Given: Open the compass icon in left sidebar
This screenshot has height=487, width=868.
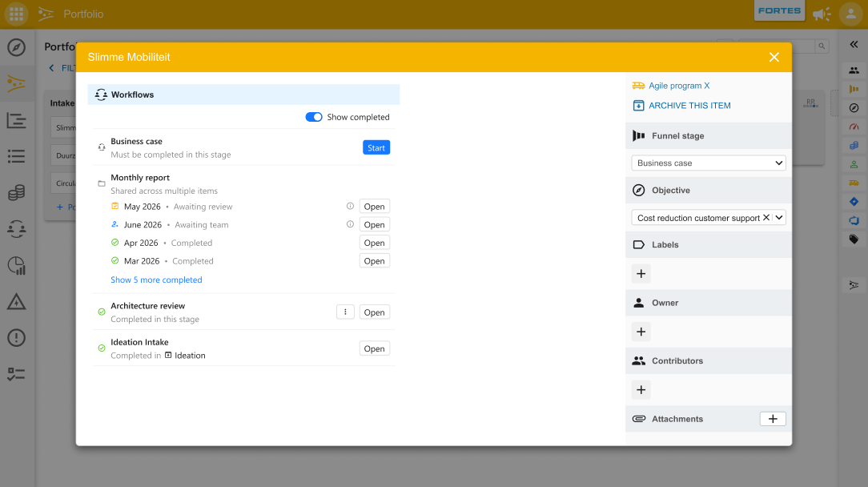Looking at the screenshot, I should pyautogui.click(x=17, y=47).
